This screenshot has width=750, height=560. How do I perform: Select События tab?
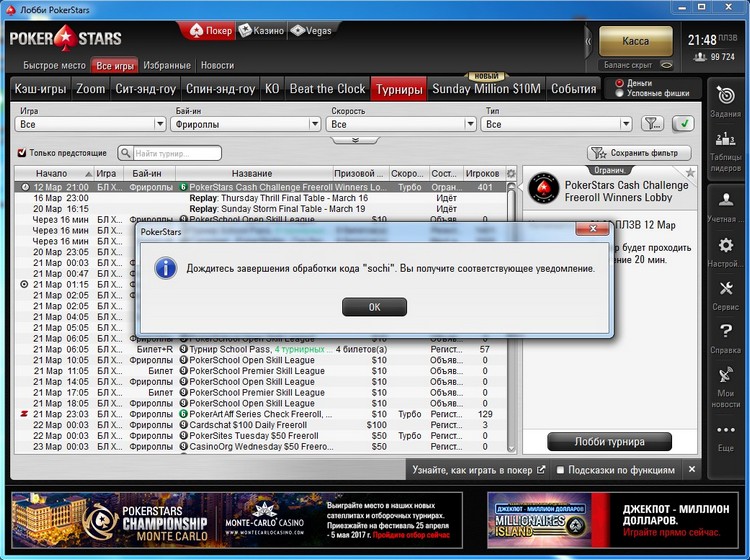574,89
